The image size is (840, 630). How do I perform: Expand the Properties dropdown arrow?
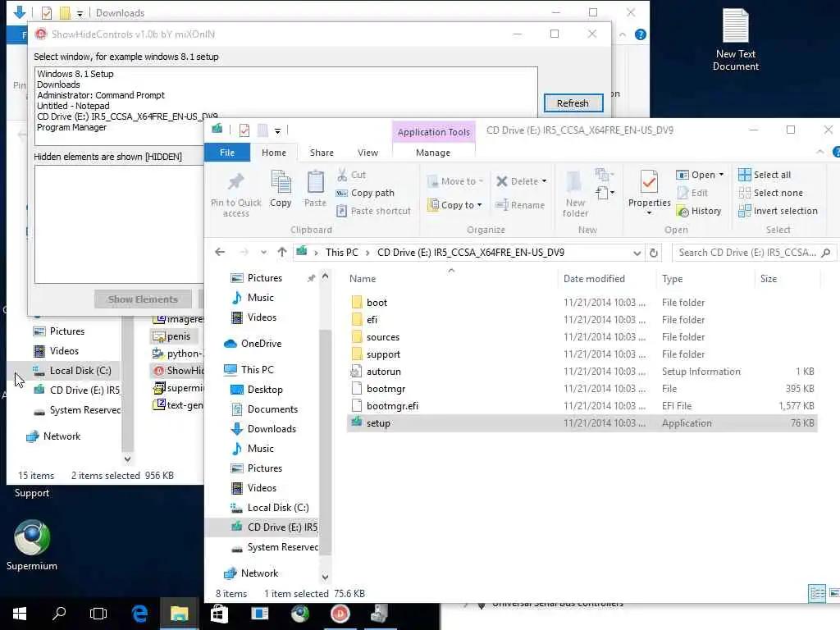(649, 213)
